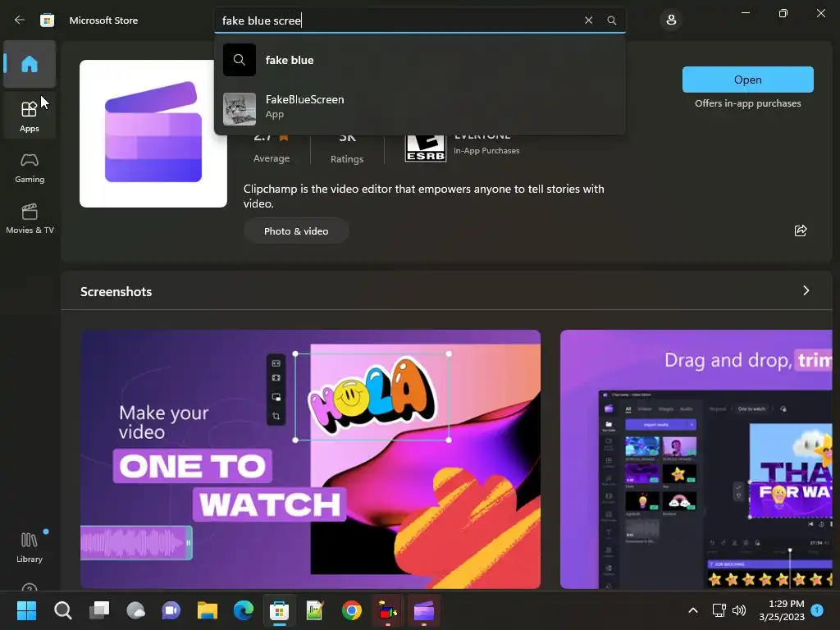Screen dimensions: 840x630
Task: Show hidden system tray icons
Action: [692, 610]
